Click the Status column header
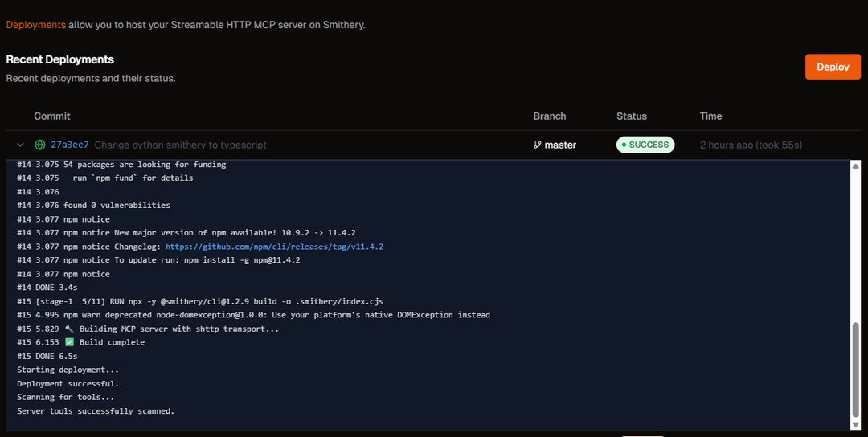Viewport: 868px width, 437px height. pos(632,116)
